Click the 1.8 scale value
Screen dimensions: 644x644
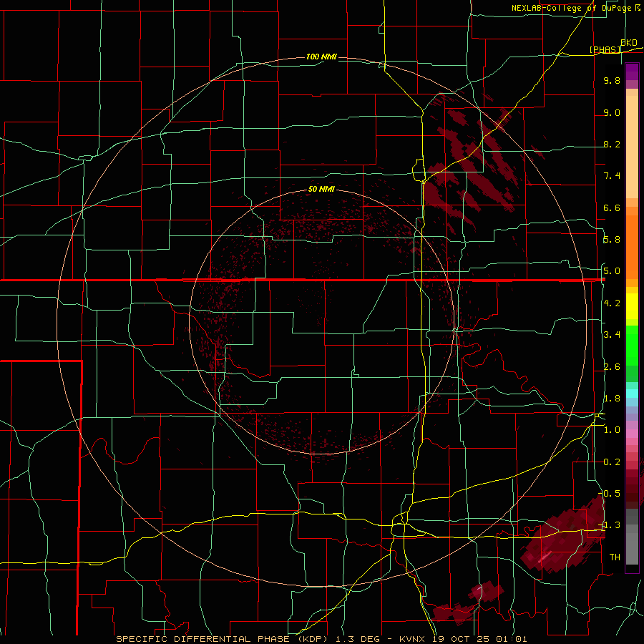612,399
